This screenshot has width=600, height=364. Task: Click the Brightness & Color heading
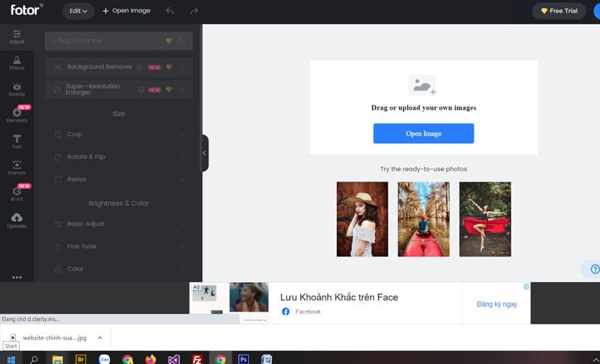(119, 204)
